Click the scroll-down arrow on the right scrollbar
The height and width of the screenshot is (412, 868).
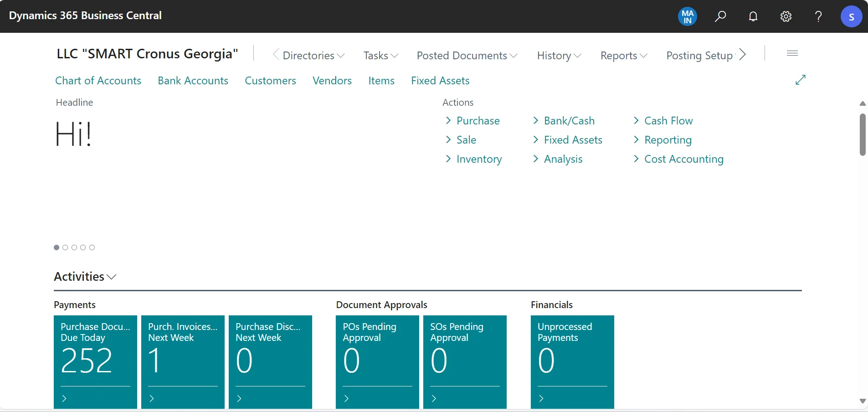pyautogui.click(x=863, y=401)
